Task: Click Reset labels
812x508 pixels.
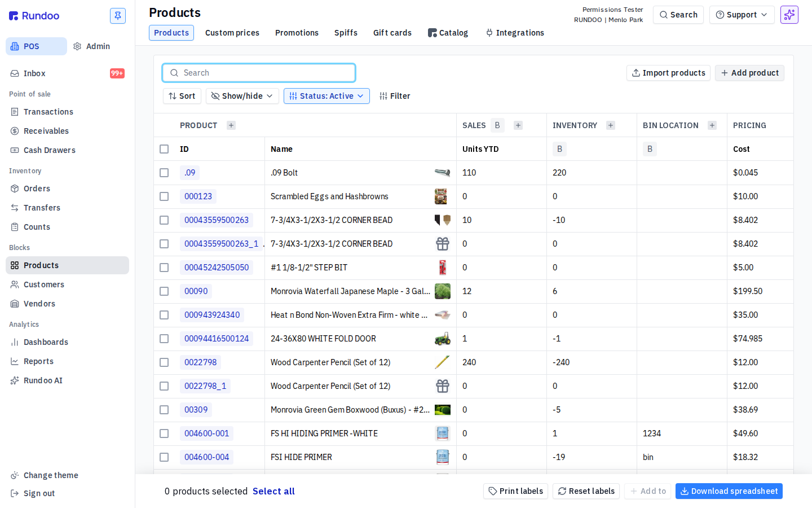Action: tap(586, 491)
